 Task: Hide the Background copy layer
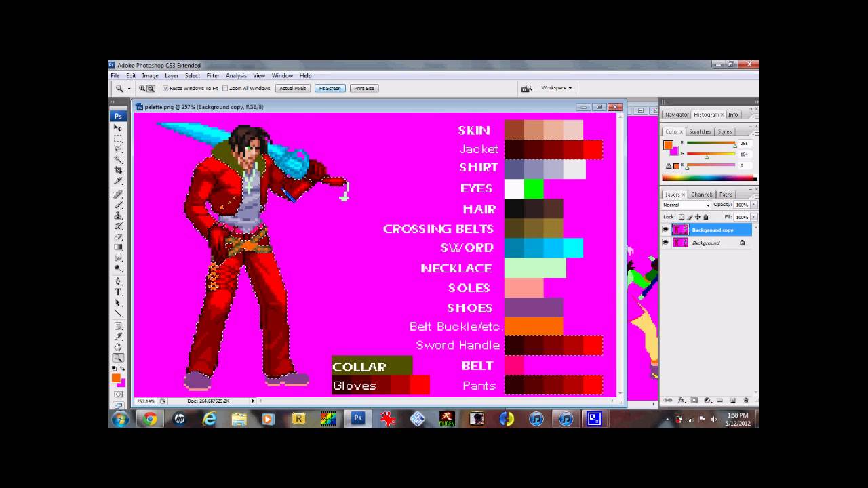point(665,230)
